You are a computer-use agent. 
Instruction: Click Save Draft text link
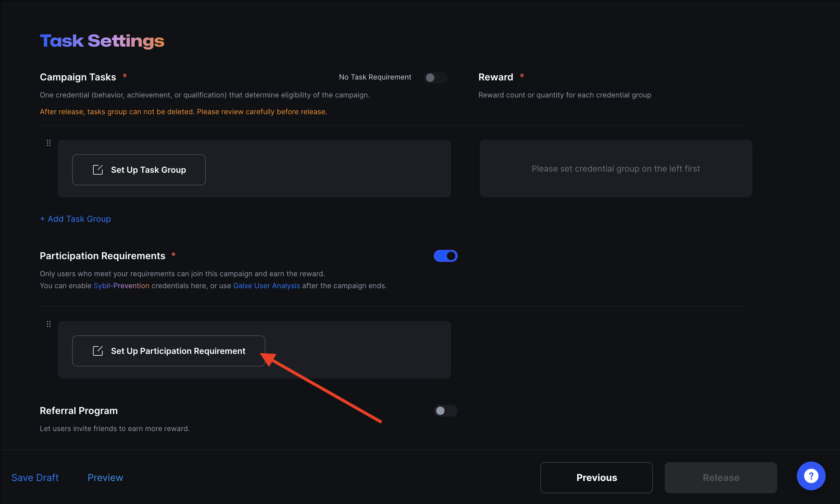35,477
